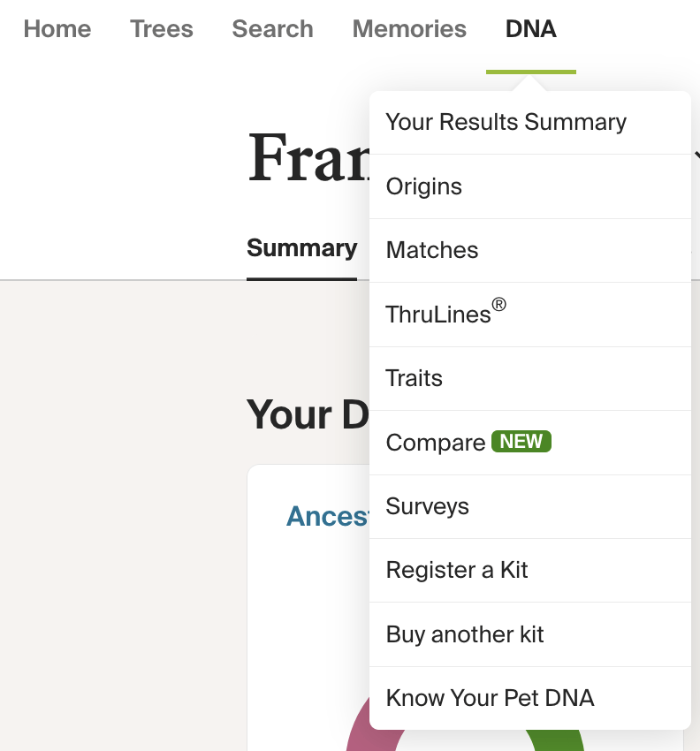Open the Trees section
This screenshot has width=700, height=751.
pos(162,29)
